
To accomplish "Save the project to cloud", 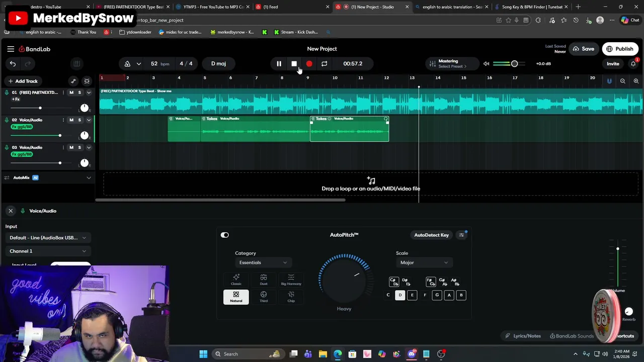I will [x=583, y=49].
